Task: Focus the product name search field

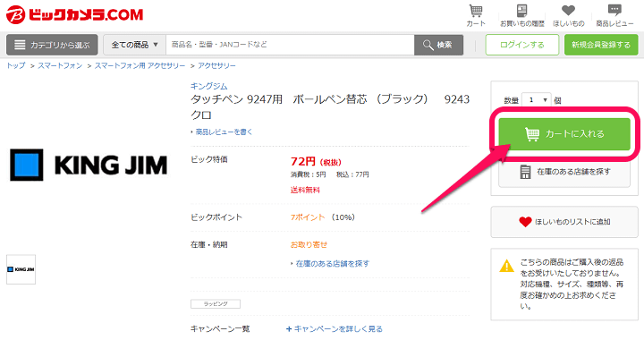Action: (x=290, y=45)
